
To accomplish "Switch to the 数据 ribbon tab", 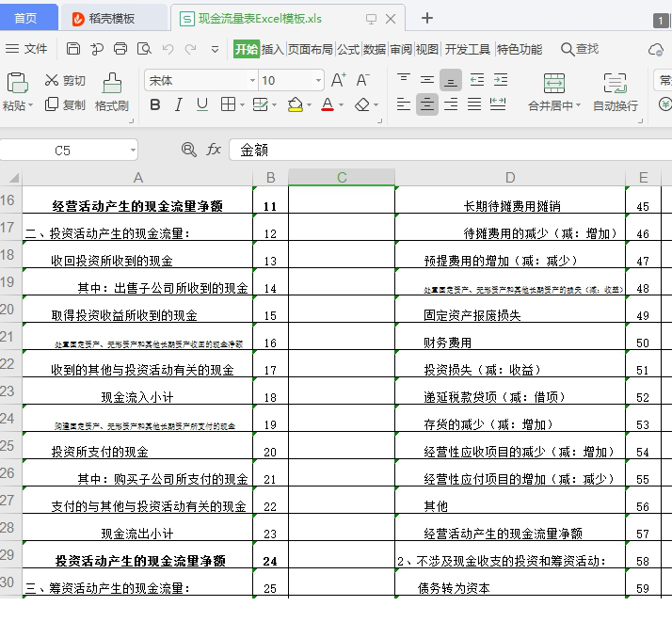I will [x=375, y=49].
